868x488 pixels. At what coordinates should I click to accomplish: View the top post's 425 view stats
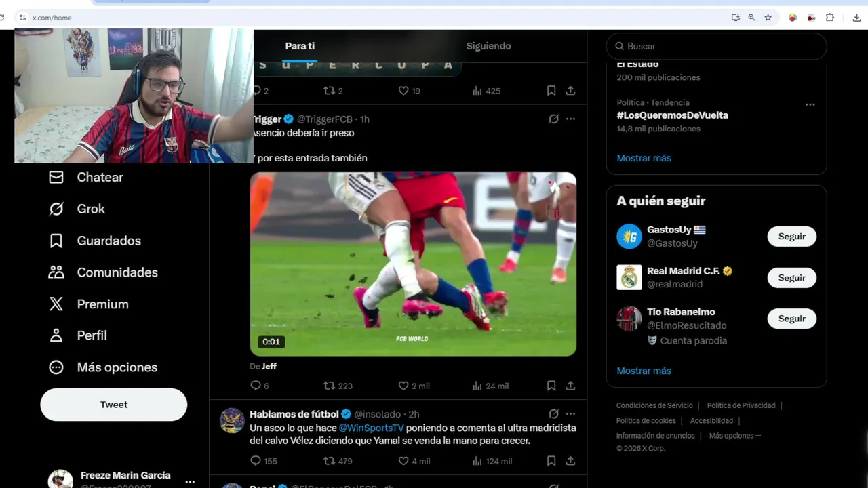click(x=486, y=91)
